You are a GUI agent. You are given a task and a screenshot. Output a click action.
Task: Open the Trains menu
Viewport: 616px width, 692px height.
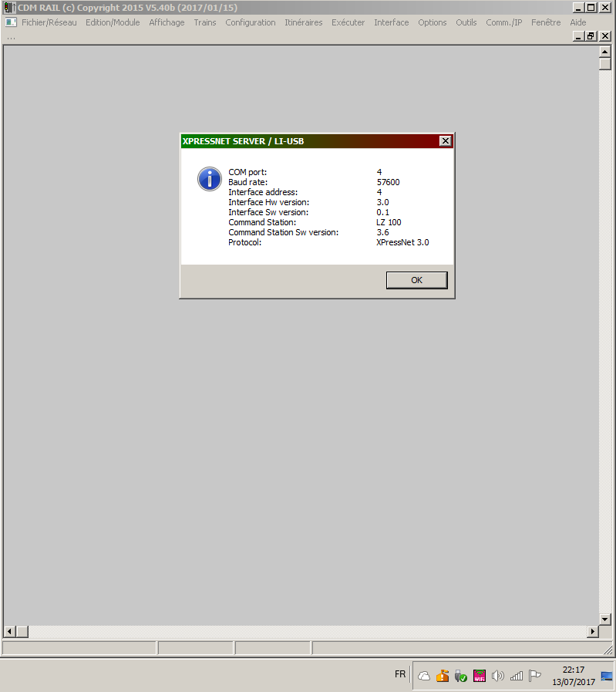pos(205,22)
